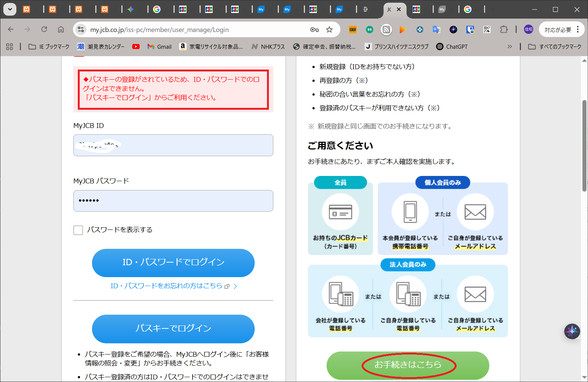Switch to the Gemini sparkle tab
This screenshot has height=382, width=588.
tap(131, 9)
